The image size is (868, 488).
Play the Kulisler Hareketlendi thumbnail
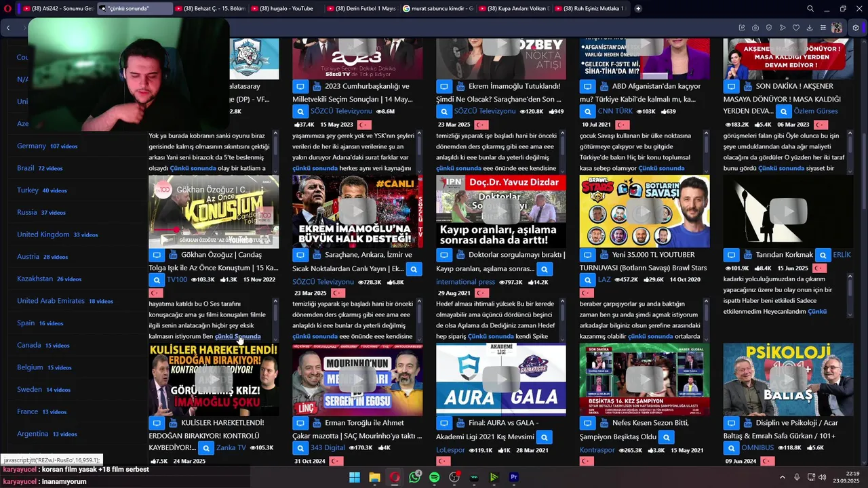[214, 380]
